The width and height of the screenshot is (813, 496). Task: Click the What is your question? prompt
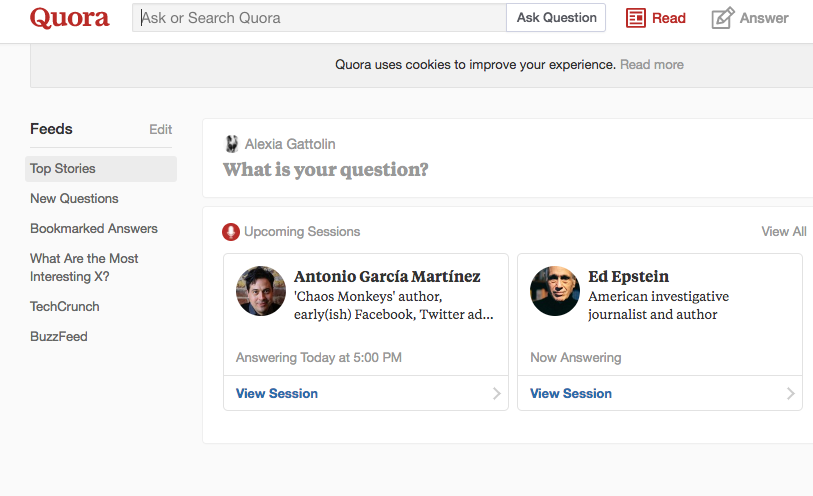coord(326,169)
